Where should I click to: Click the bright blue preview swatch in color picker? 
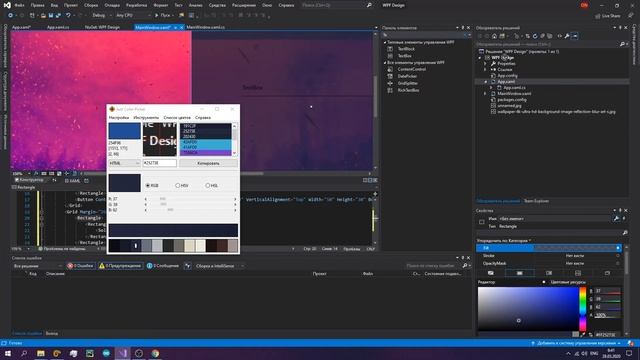tap(124, 131)
